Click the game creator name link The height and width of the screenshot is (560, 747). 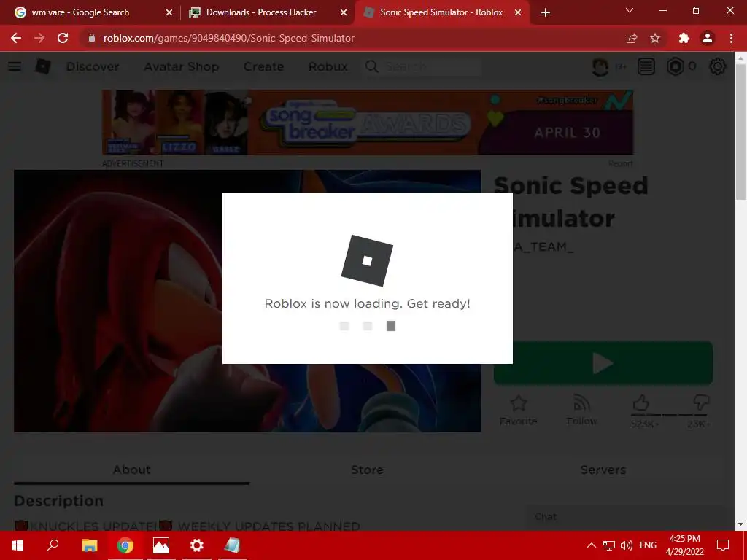click(543, 246)
